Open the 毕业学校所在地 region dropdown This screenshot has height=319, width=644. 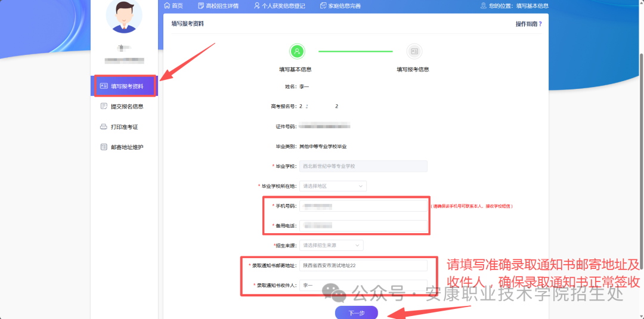click(x=333, y=186)
